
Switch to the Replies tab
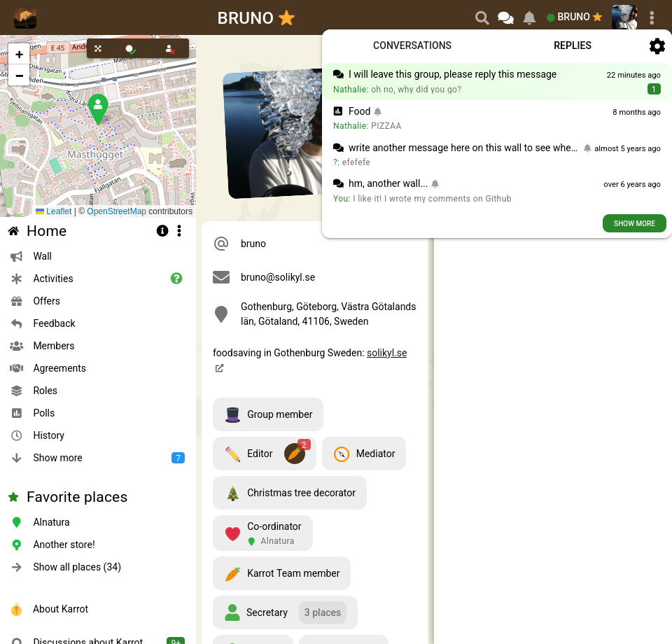(572, 45)
